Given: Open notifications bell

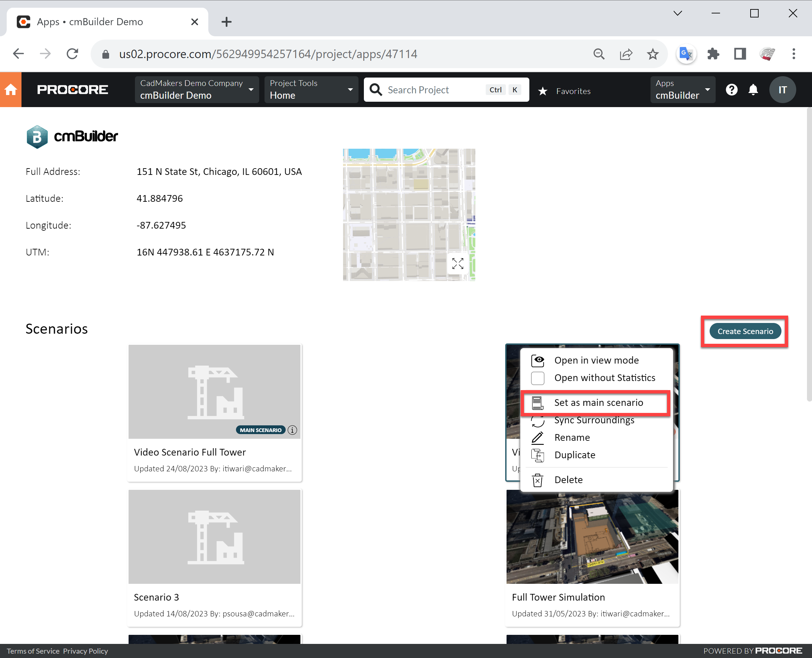Looking at the screenshot, I should [x=753, y=89].
